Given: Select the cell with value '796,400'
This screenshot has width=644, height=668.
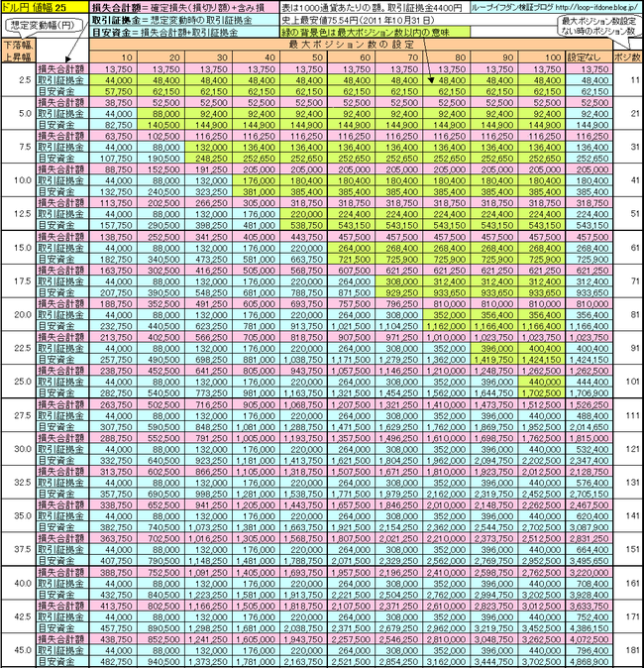Looking at the screenshot, I should coord(590,650).
